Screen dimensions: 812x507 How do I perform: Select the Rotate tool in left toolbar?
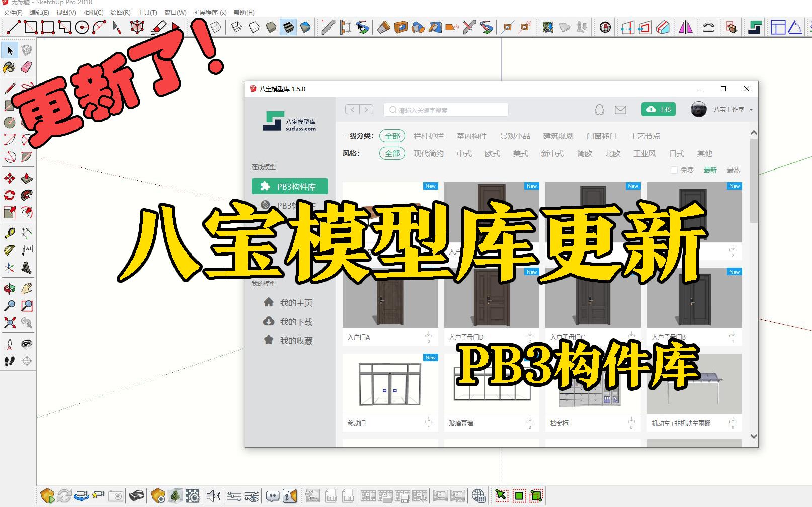pos(10,195)
